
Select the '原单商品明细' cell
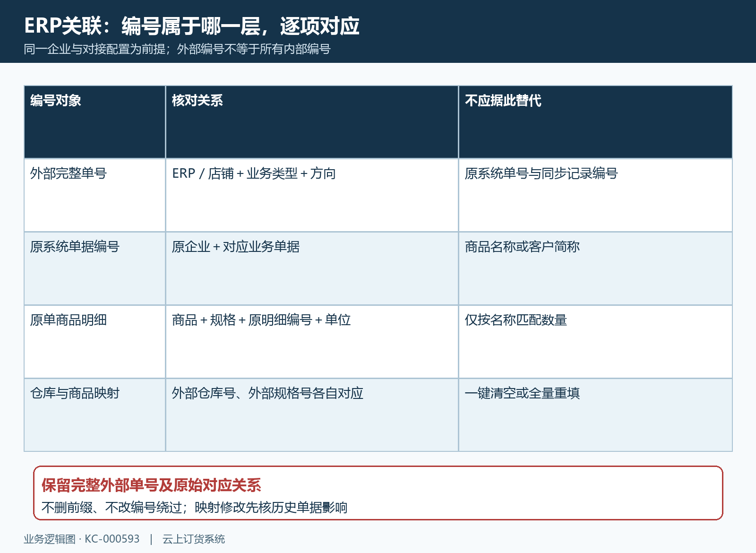[95, 342]
